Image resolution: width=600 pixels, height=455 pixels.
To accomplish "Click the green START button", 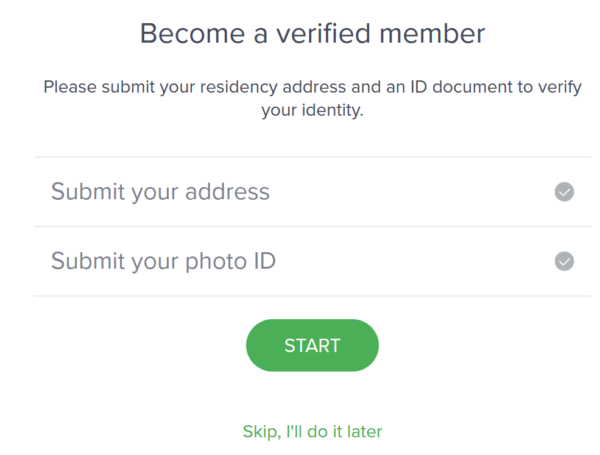I will (312, 345).
